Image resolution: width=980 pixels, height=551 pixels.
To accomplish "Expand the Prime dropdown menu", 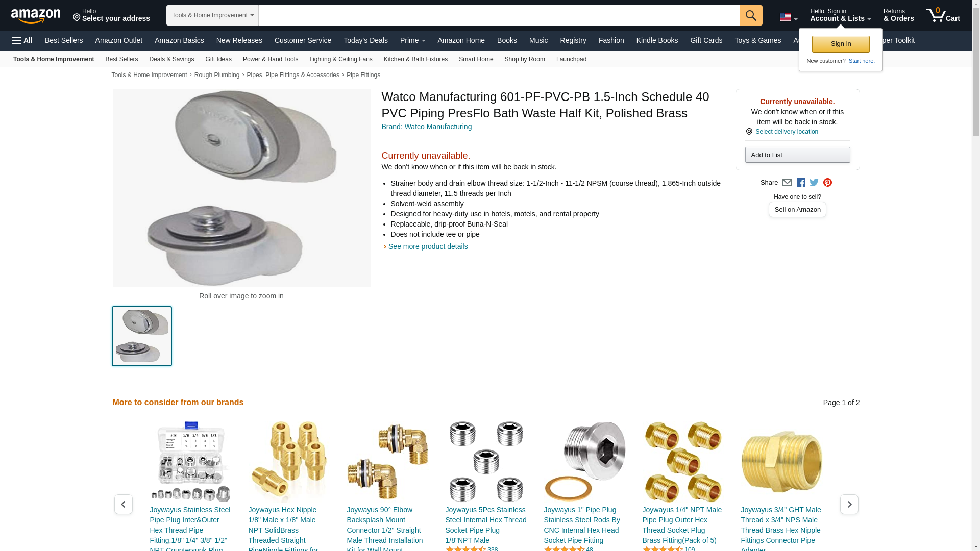I will tap(412, 40).
